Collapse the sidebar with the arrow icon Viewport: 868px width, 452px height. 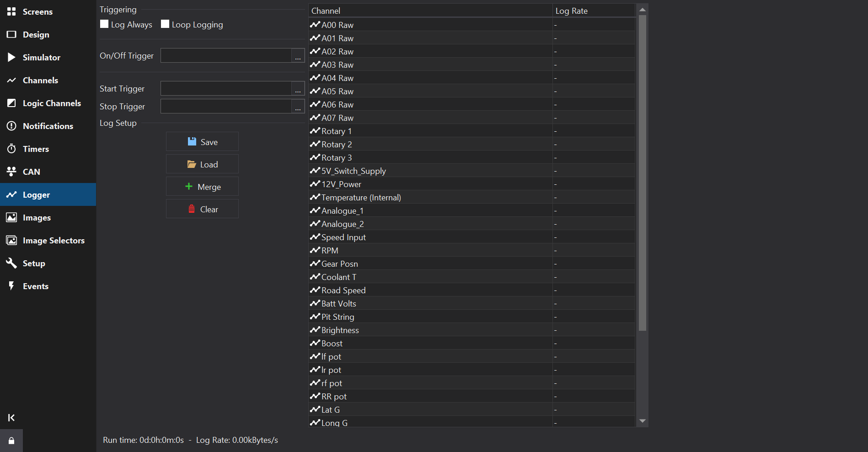(11, 417)
